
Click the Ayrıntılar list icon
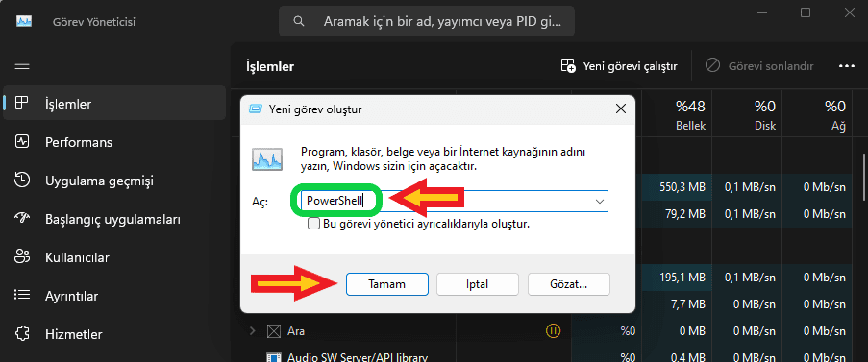click(x=21, y=295)
